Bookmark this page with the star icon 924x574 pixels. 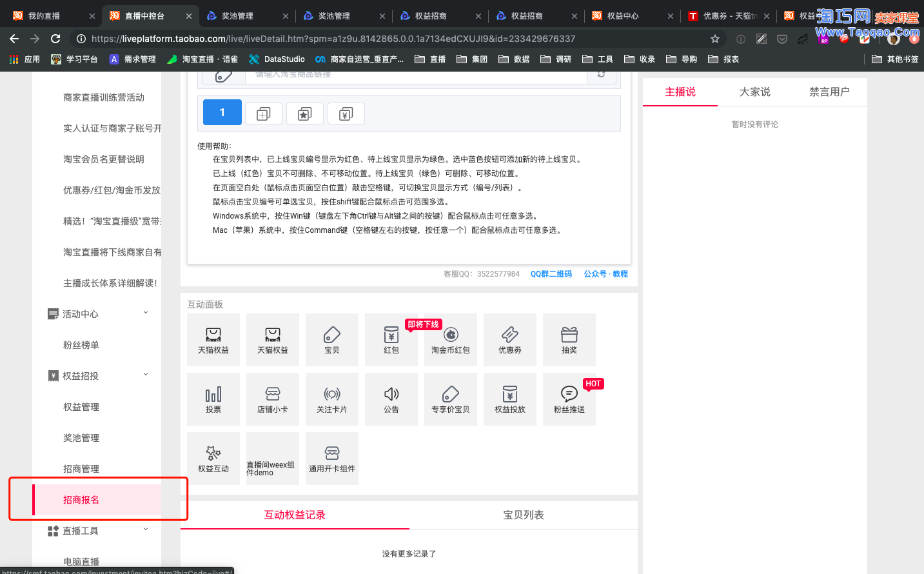pyautogui.click(x=715, y=39)
